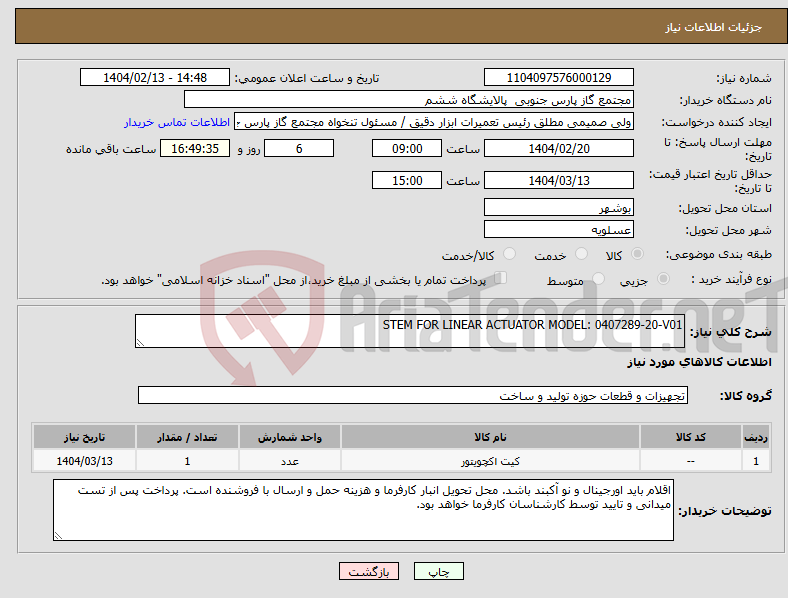Click the resize handle of buyer notes box

[58, 536]
